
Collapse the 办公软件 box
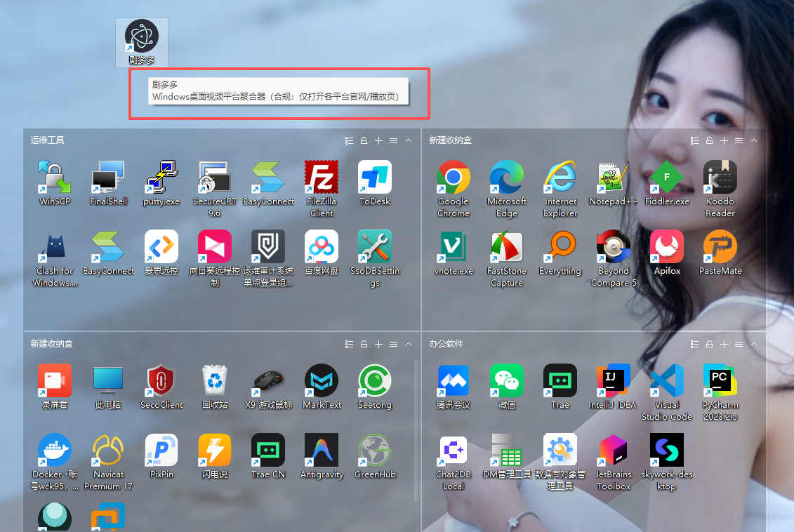(753, 344)
